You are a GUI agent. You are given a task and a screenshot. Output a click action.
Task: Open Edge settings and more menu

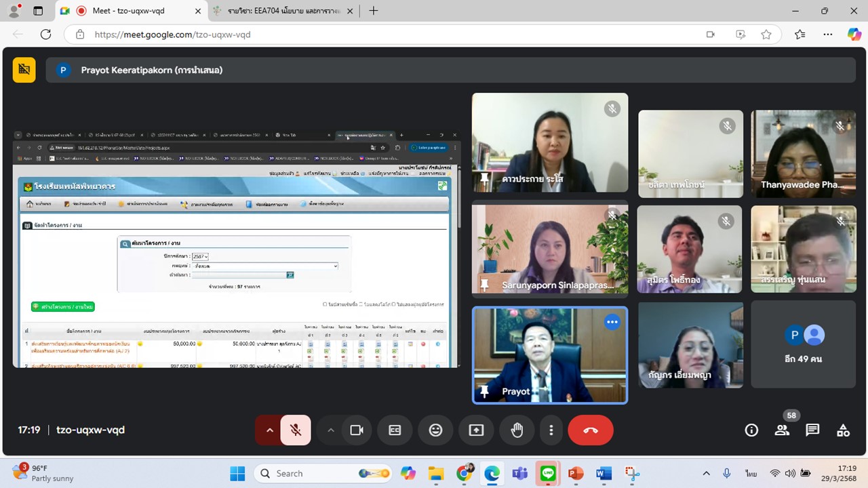pos(828,35)
